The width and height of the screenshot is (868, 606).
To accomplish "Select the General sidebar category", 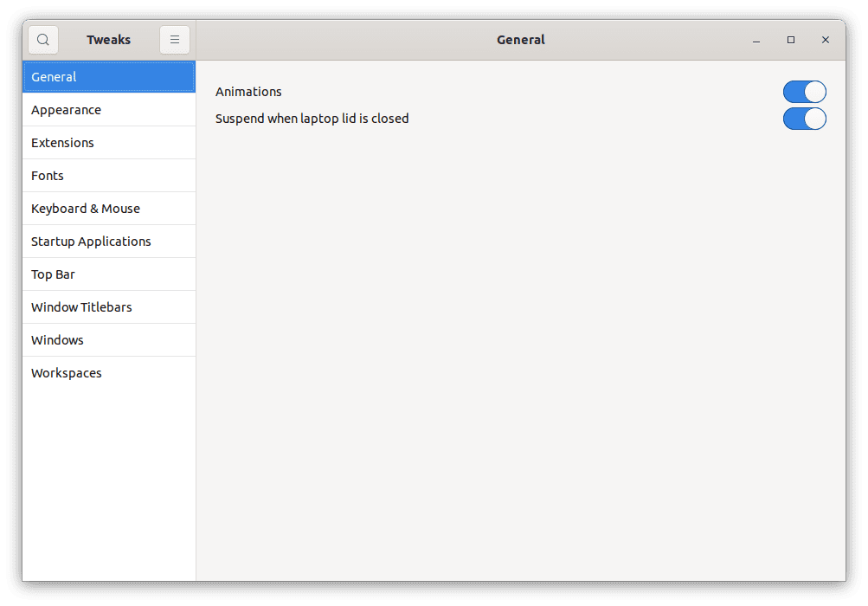I will point(109,77).
